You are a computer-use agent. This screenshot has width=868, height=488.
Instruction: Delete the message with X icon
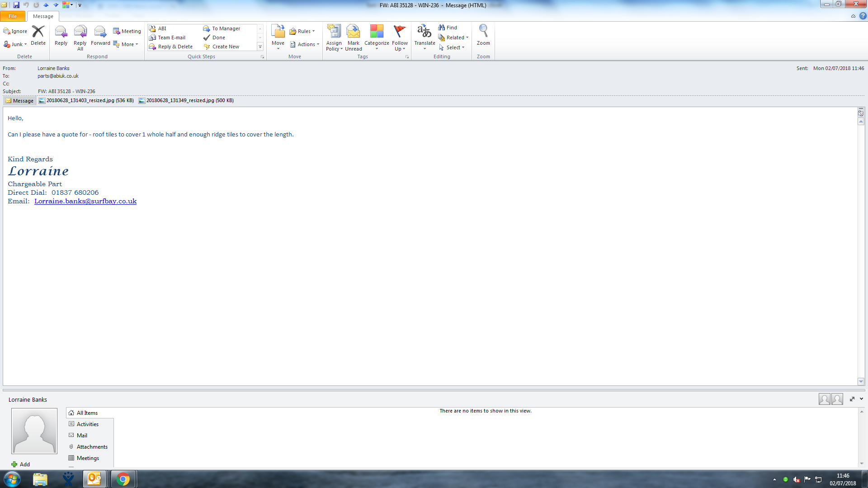coord(38,36)
